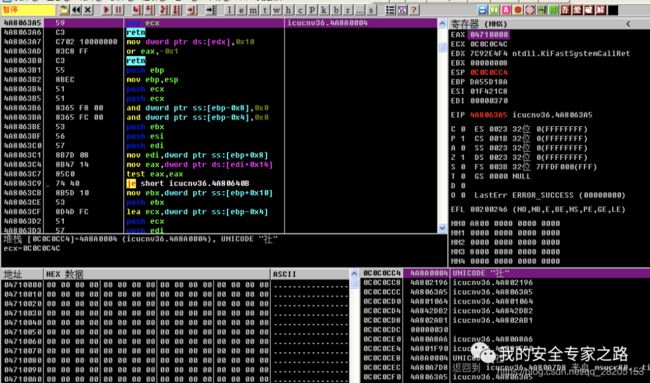
Task: Open help with the question mark icon
Action: click(x=414, y=10)
